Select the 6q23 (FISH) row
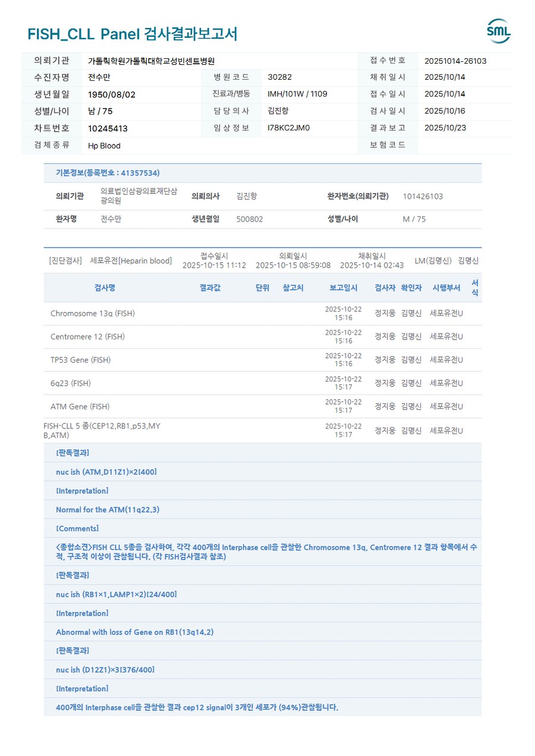 263,383
